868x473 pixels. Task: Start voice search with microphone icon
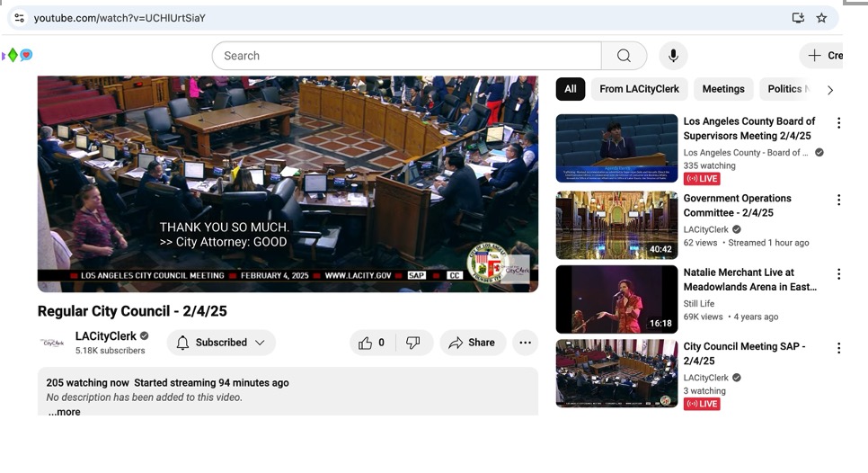click(x=673, y=56)
